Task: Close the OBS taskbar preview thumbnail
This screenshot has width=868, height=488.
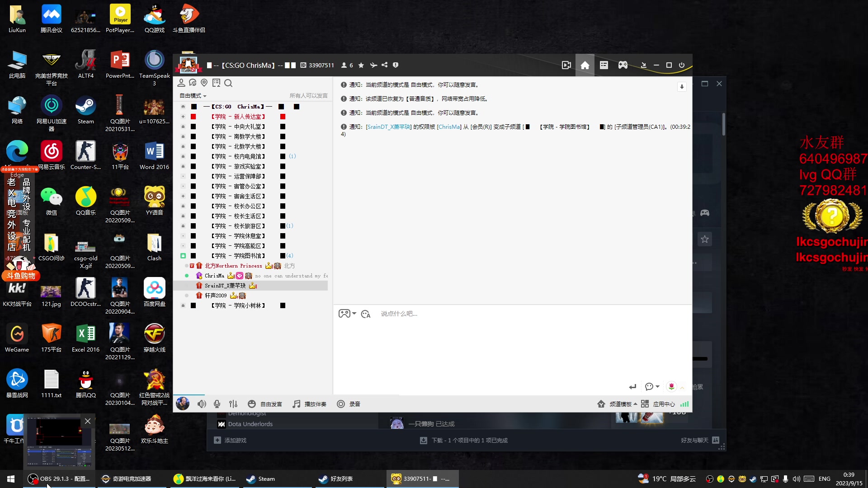Action: click(88, 421)
